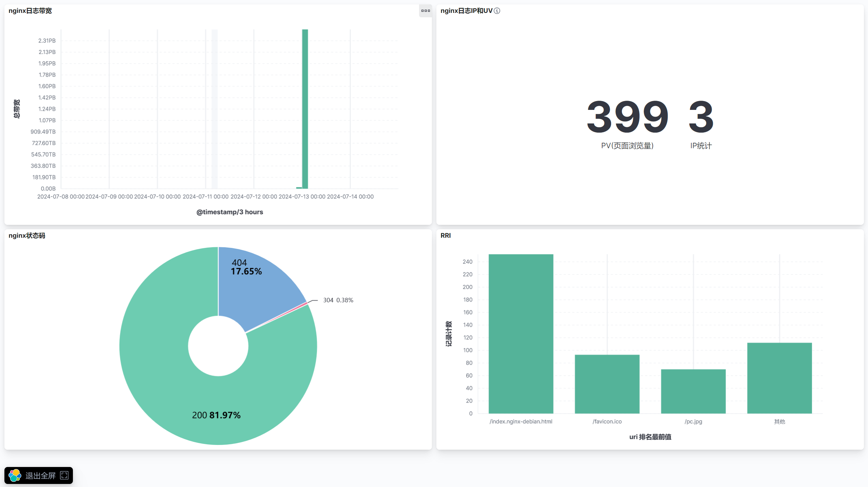
Task: Click the @timestamp/3 hours axis label
Action: (x=230, y=212)
